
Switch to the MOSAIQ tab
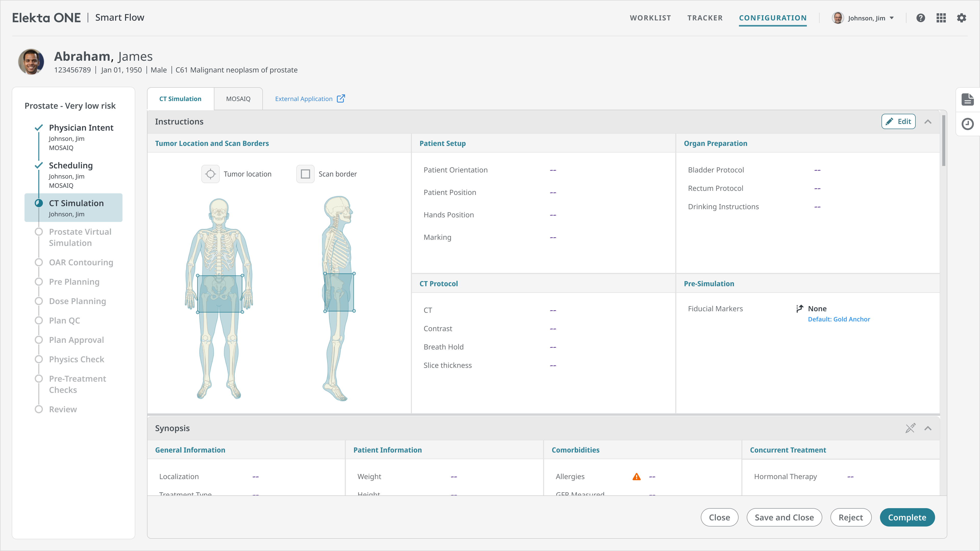click(238, 98)
